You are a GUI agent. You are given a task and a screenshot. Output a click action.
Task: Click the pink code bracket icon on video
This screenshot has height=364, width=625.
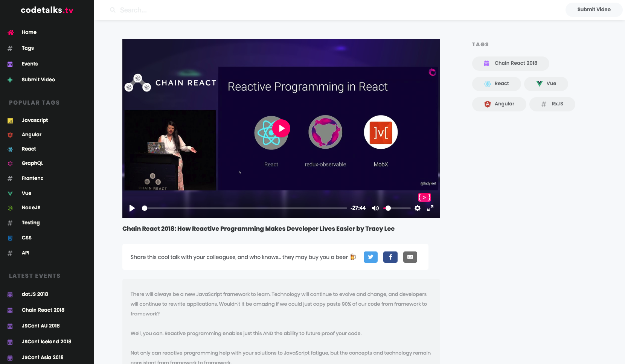tap(424, 197)
